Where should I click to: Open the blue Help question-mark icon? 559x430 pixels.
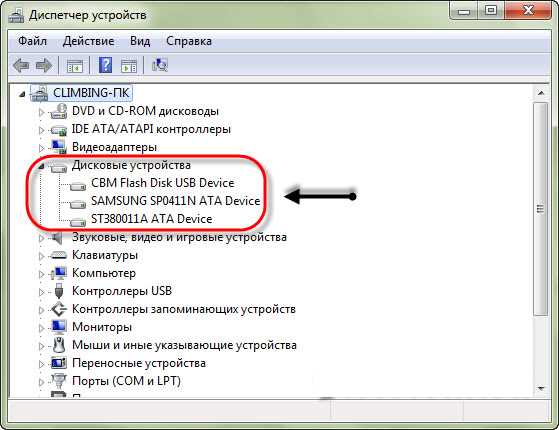[x=106, y=65]
